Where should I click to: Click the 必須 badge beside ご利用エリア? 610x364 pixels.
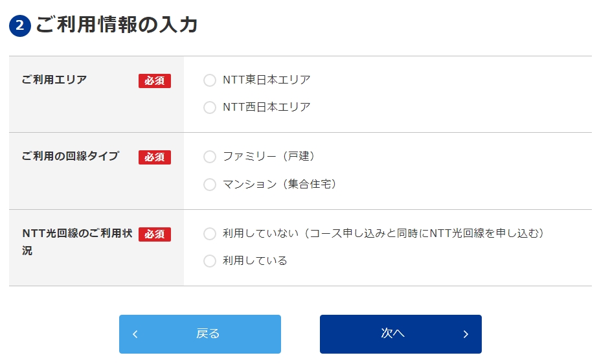(x=155, y=81)
